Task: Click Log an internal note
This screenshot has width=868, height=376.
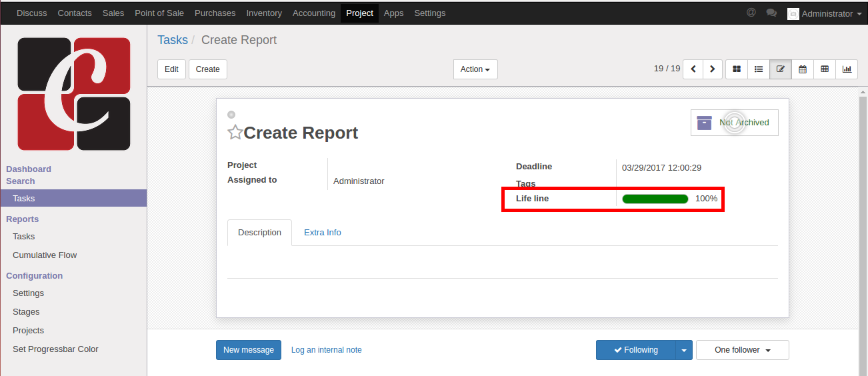Action: tap(326, 350)
